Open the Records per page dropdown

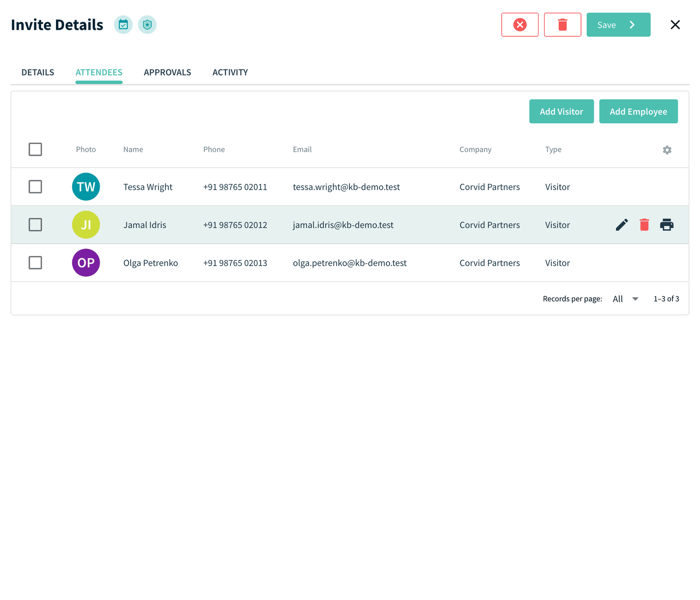(626, 299)
